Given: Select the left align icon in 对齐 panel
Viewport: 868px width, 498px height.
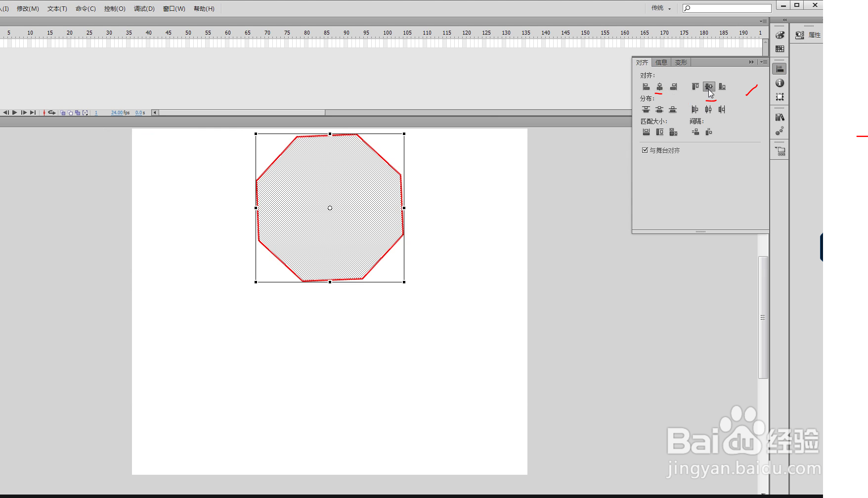Looking at the screenshot, I should [647, 87].
